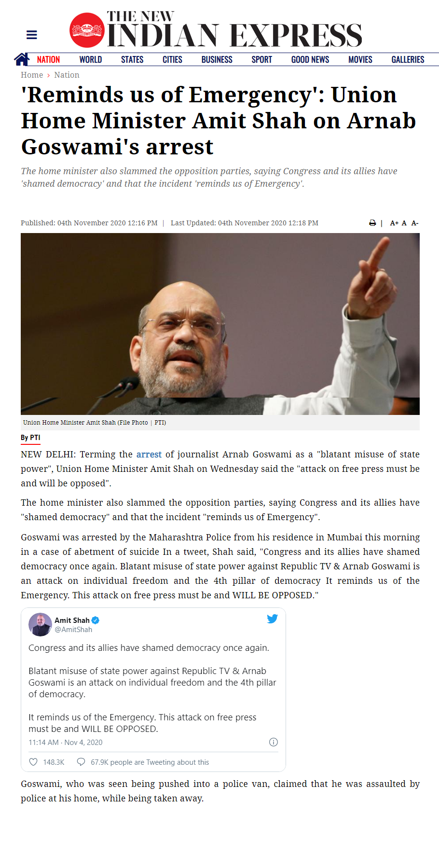Click the home icon in navigation bar
The height and width of the screenshot is (868, 439).
click(21, 59)
